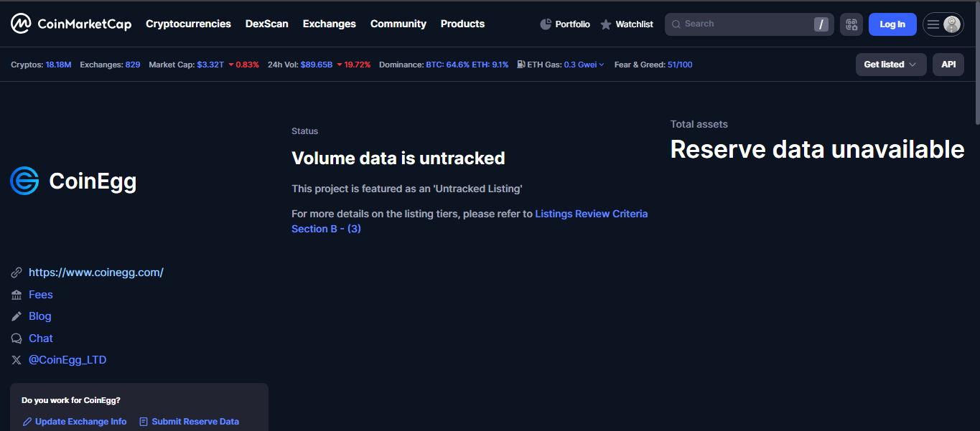The width and height of the screenshot is (980, 431).
Task: Open the Chat link
Action: [41, 338]
